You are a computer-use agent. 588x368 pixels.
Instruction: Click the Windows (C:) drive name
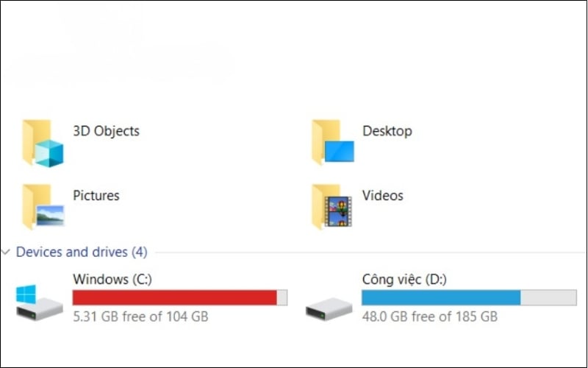tap(112, 280)
